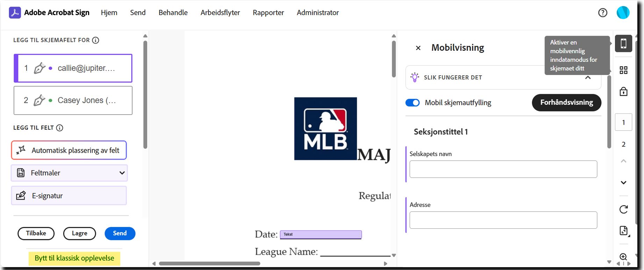The width and height of the screenshot is (644, 270).
Task: Open the Send menu in top bar
Action: tap(138, 13)
